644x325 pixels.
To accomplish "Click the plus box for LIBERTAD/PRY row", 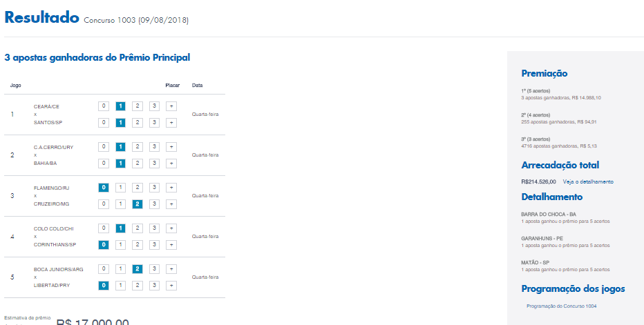I will (171, 285).
